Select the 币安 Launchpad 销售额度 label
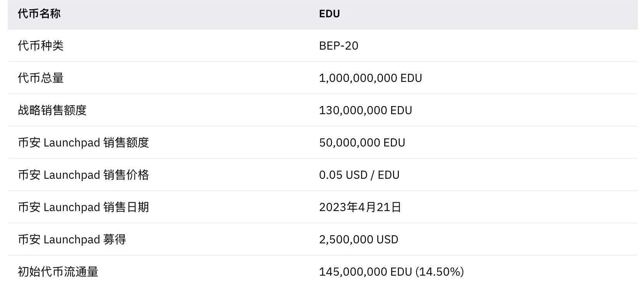Screen dimensions: 644x286 83,143
